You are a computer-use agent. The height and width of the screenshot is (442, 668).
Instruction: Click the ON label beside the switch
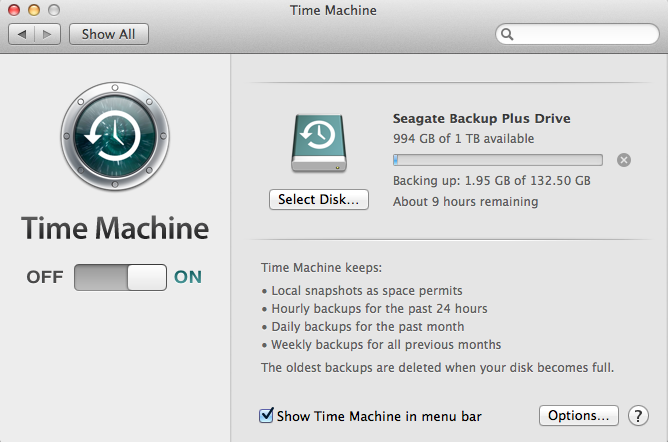pos(188,277)
